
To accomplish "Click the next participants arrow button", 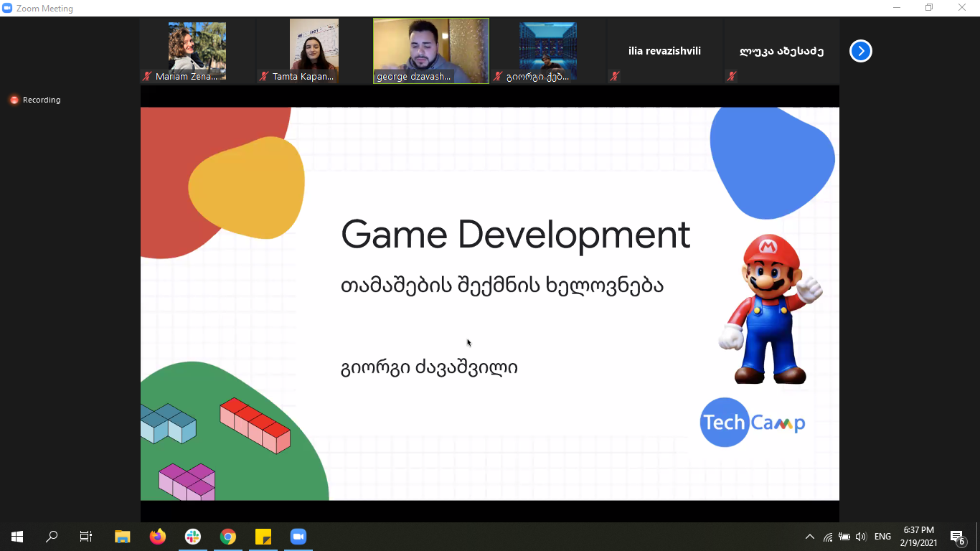I will 861,51.
